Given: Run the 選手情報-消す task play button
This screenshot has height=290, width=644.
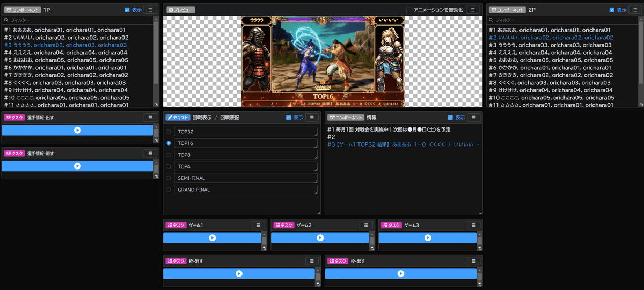Looking at the screenshot, I should point(77,166).
